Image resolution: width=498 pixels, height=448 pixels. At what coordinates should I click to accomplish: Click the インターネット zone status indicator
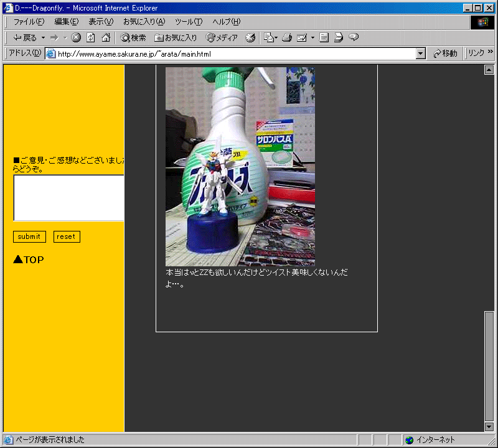[431, 440]
